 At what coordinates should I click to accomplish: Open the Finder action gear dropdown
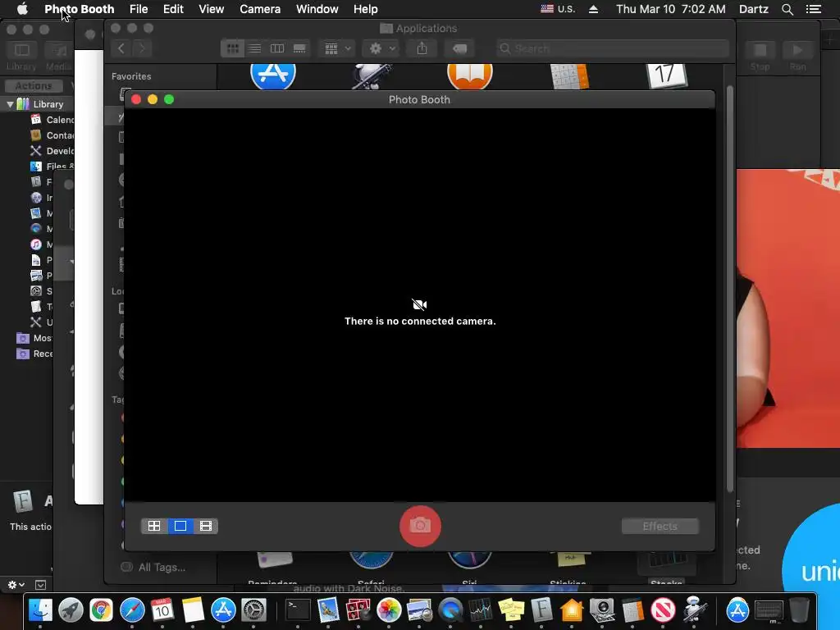point(381,48)
